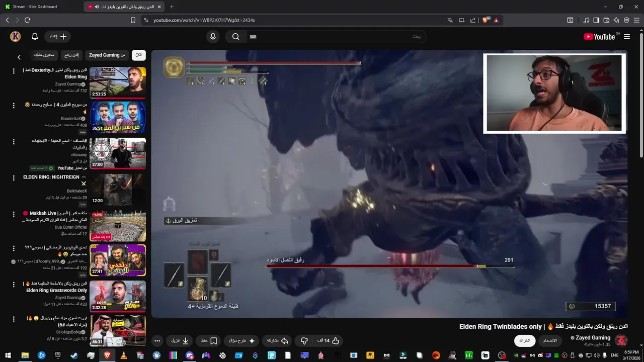Open Brave VPN shield icon
The height and width of the screenshot is (362, 644).
tap(626, 20)
